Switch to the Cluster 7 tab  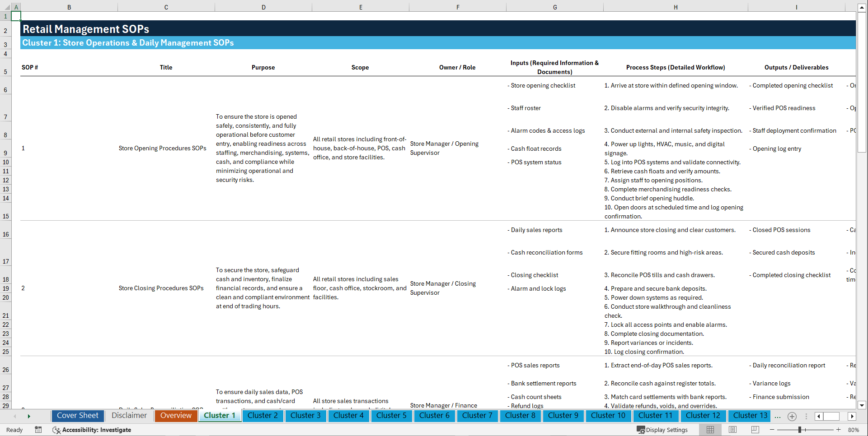coord(477,416)
